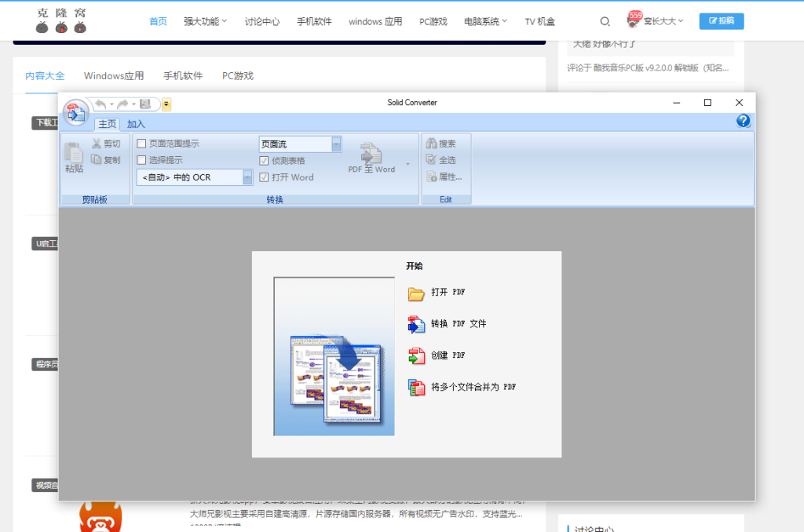Viewport: 804px width, 532px height.
Task: Click 转换 PDF 文件 icon on start page
Action: pos(416,324)
